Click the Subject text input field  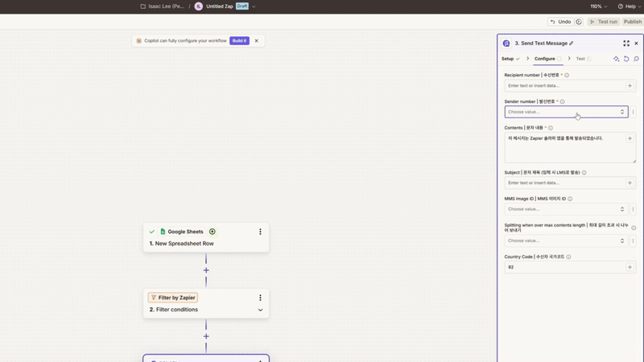coord(563,183)
